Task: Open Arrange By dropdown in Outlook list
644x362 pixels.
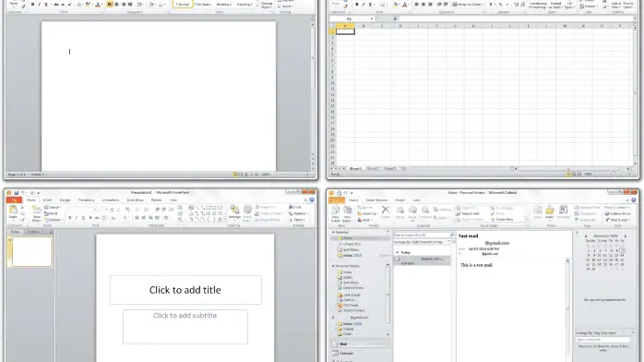Action: click(423, 242)
